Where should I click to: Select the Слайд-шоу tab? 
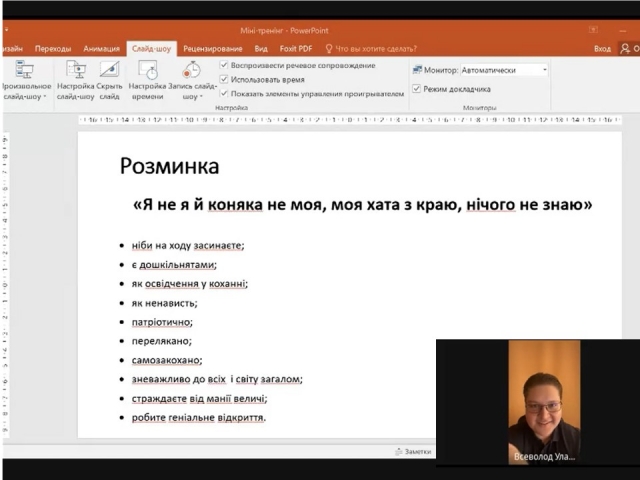tap(151, 49)
